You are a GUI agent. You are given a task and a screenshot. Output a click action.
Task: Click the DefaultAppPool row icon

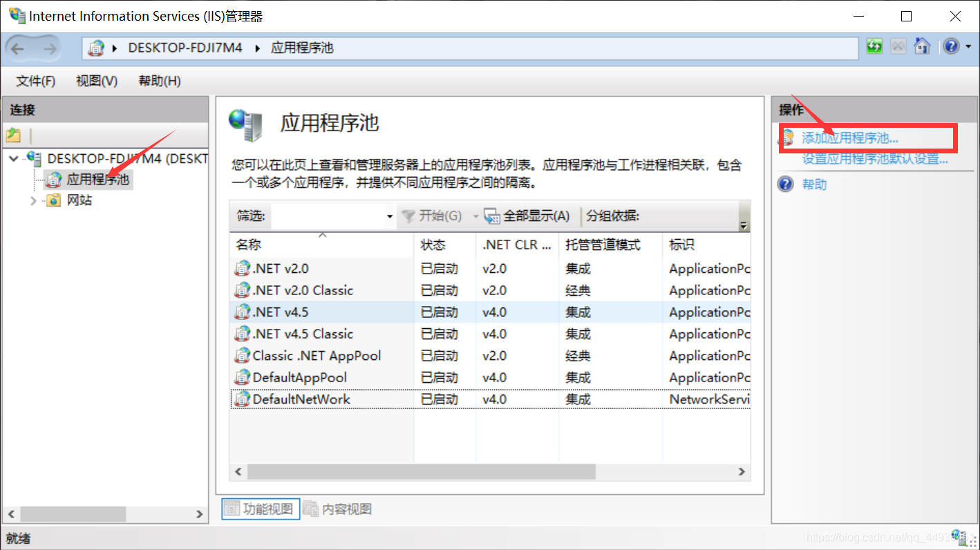(242, 377)
